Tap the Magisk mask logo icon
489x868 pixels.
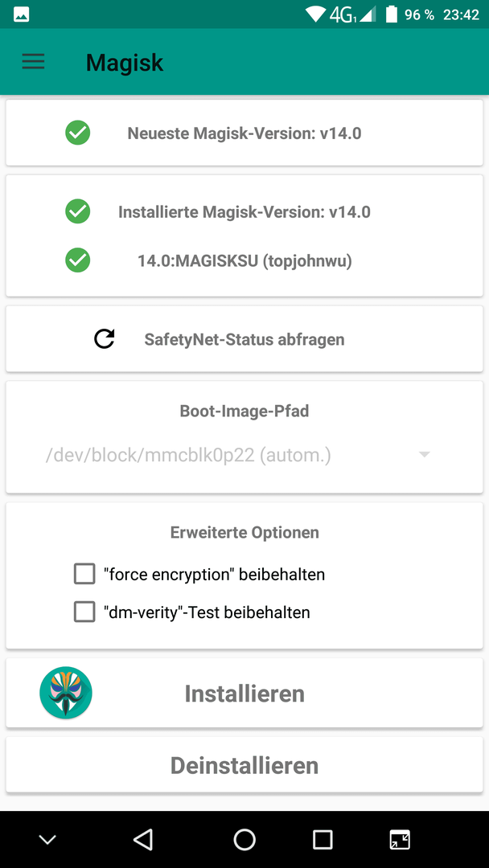click(66, 693)
